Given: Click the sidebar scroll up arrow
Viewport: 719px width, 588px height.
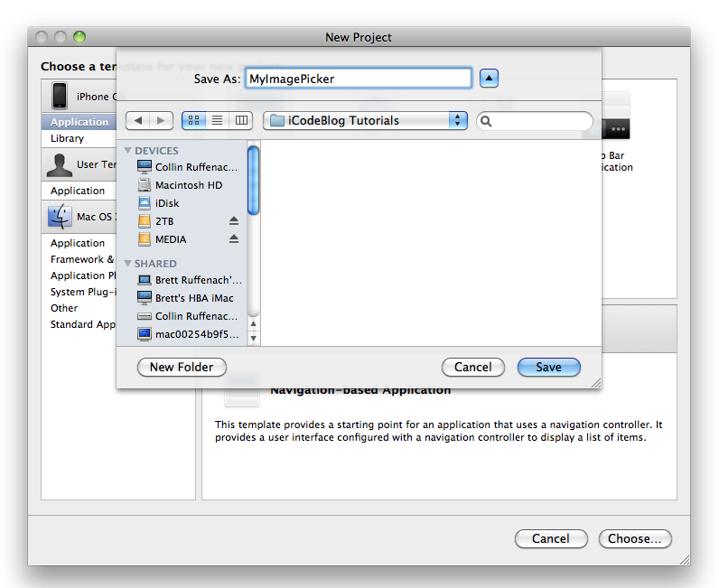Looking at the screenshot, I should (253, 324).
